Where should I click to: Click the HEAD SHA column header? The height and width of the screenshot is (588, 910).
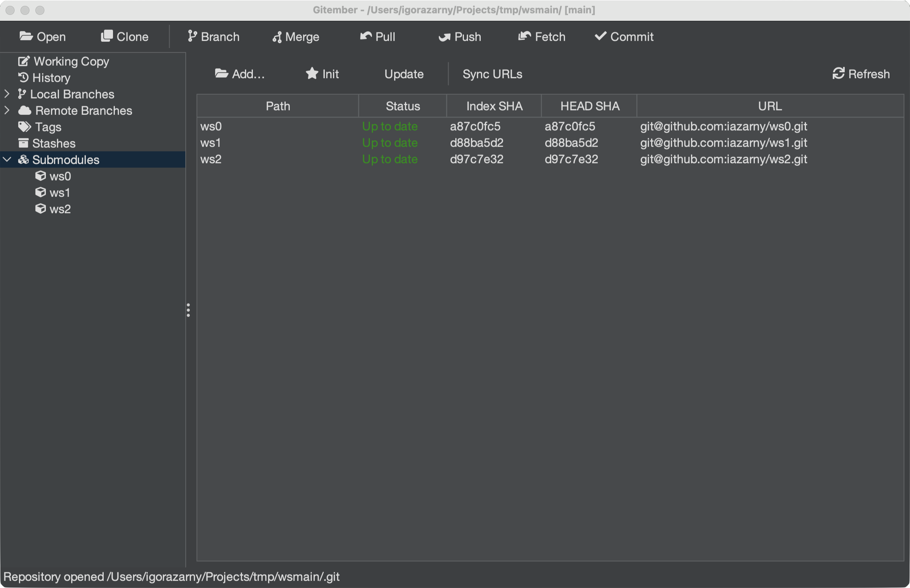[x=590, y=106]
